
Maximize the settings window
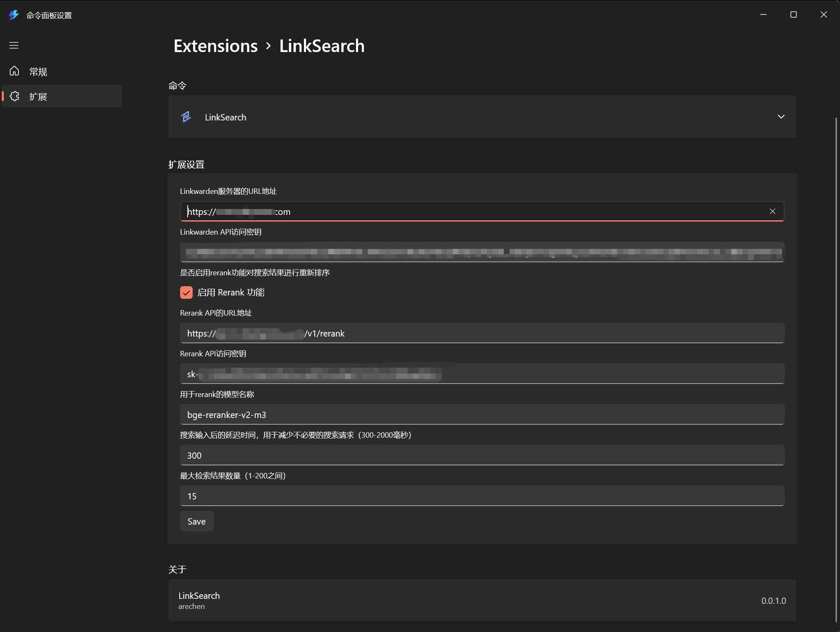coord(793,15)
